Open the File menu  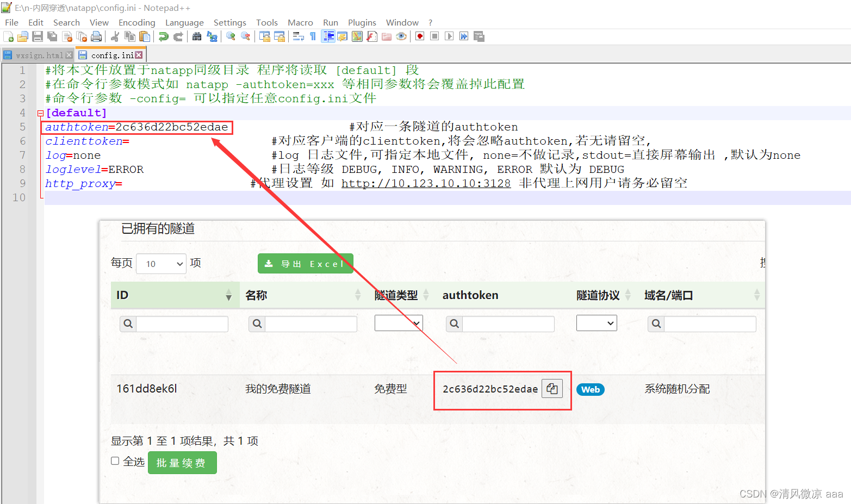[x=11, y=22]
